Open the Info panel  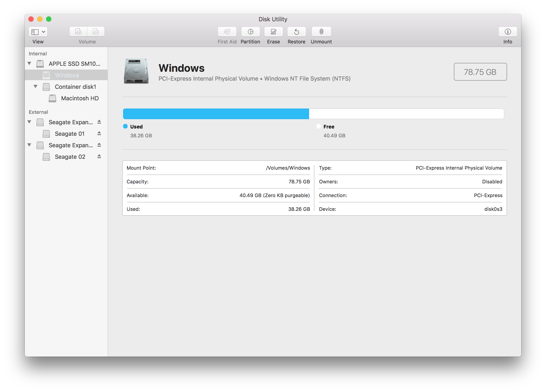click(x=507, y=31)
